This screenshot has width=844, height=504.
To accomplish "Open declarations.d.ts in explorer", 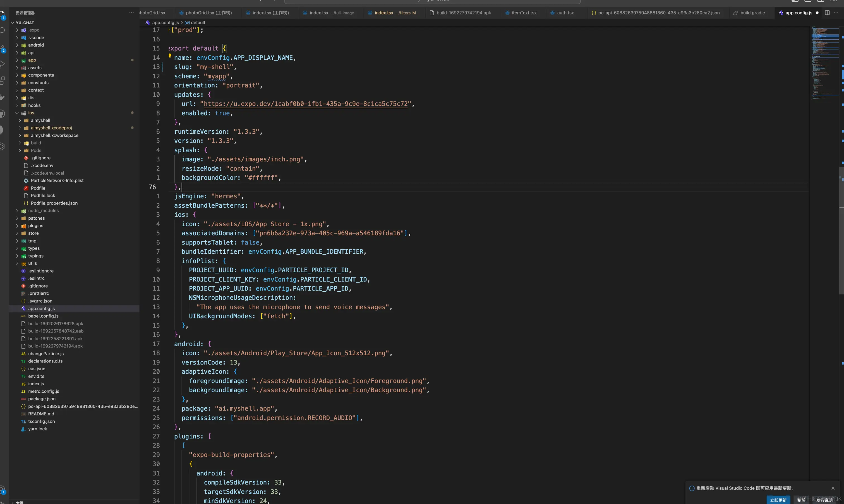I will (45, 361).
